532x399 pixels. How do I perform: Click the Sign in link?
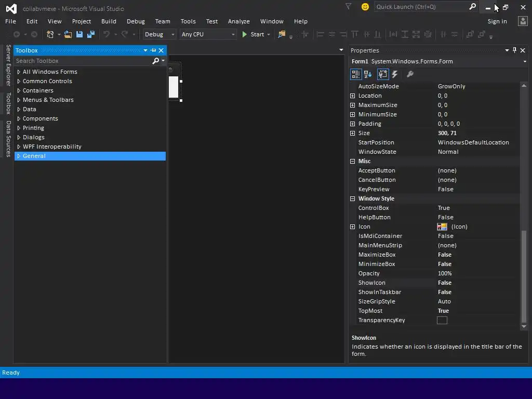tap(497, 21)
